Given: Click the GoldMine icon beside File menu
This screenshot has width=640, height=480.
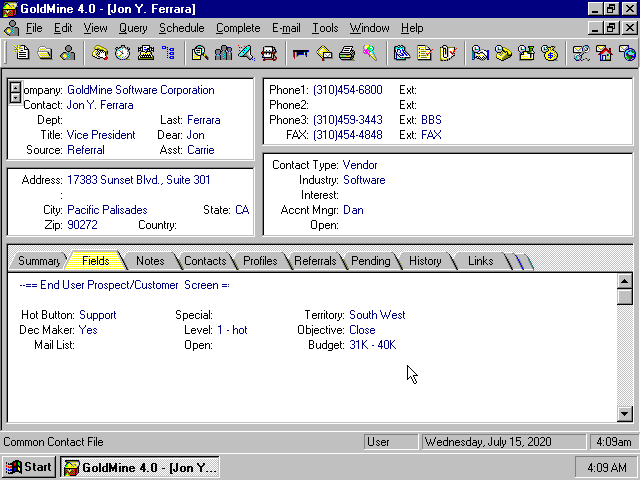Looking at the screenshot, I should (x=12, y=28).
